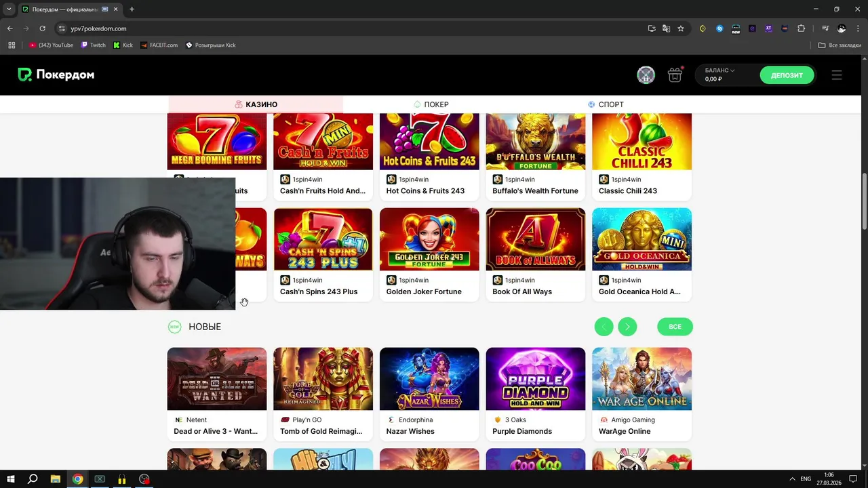Open the Nazar Wishes game thumbnail
This screenshot has width=868, height=488.
(x=429, y=379)
